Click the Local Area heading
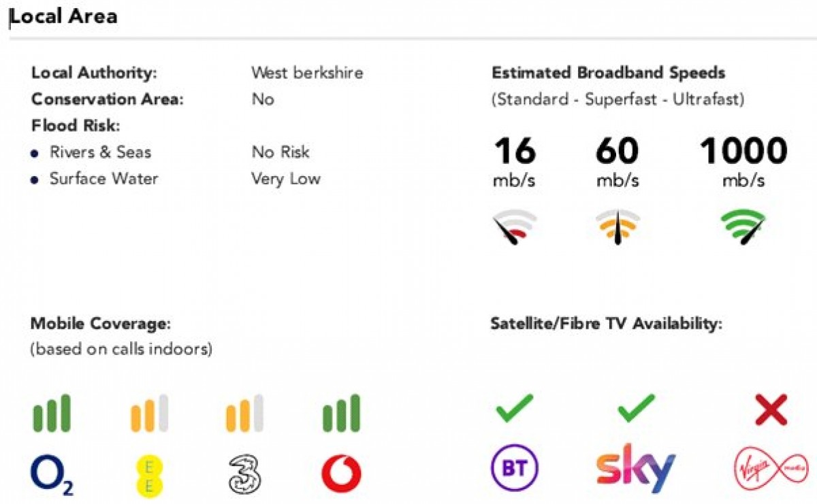Viewport: 817px width, 504px height. point(63,16)
